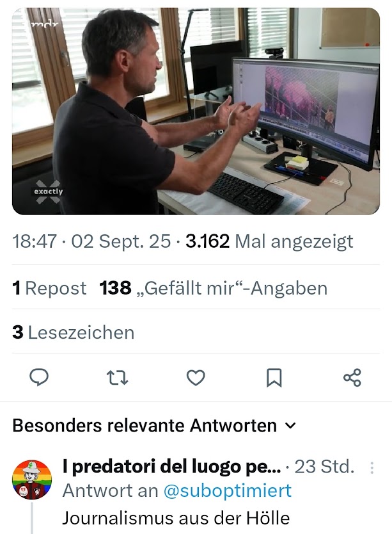
Task: Open I predatori del luogo pe... profile name
Action: tap(172, 467)
